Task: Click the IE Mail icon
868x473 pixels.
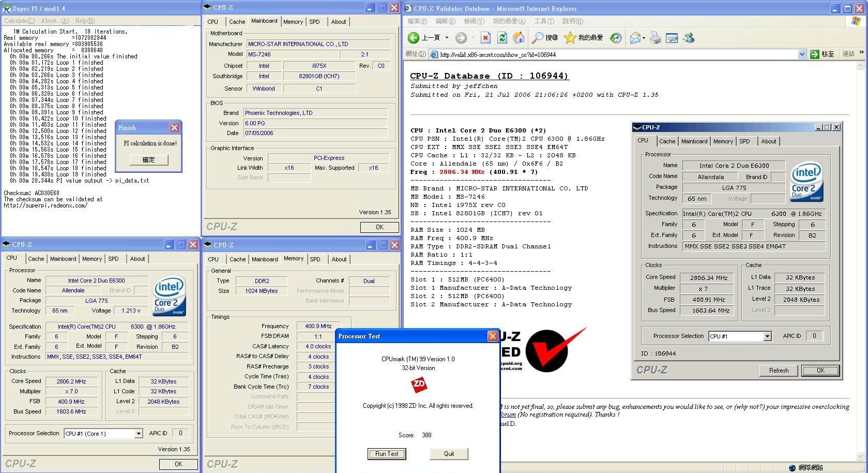Action: (635, 38)
